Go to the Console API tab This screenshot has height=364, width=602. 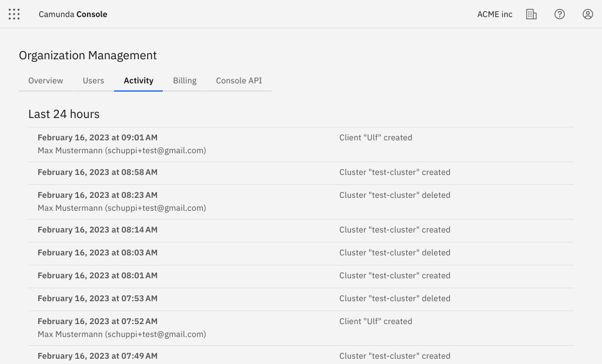[239, 80]
